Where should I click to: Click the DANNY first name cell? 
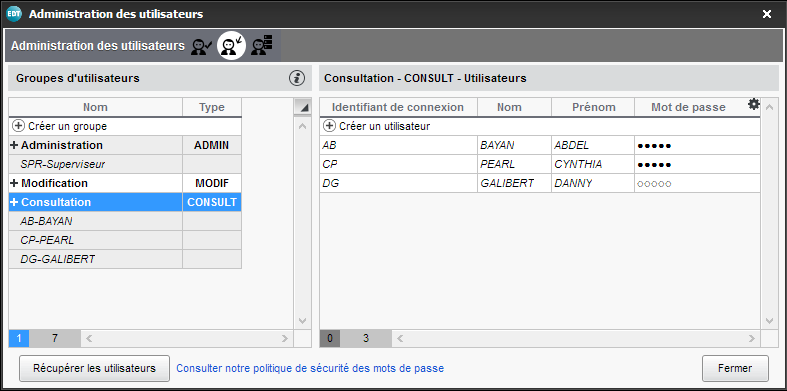[593, 183]
